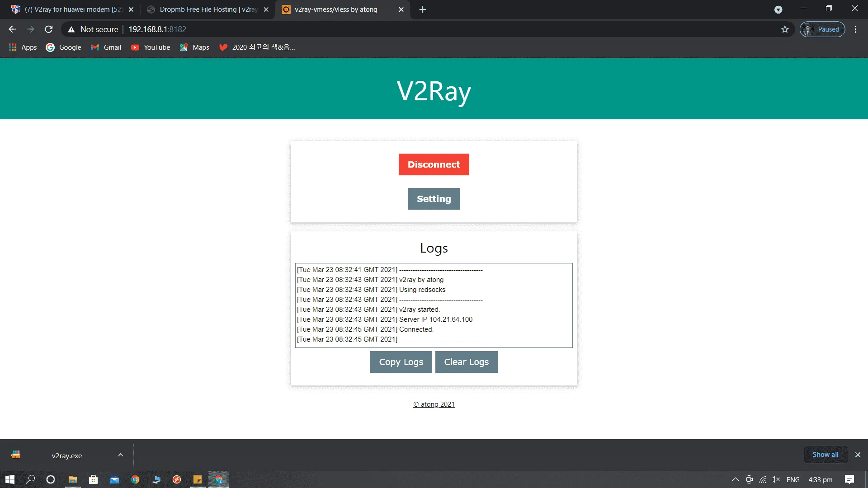
Task: Open the clock showing 4:33 pm
Action: (821, 479)
